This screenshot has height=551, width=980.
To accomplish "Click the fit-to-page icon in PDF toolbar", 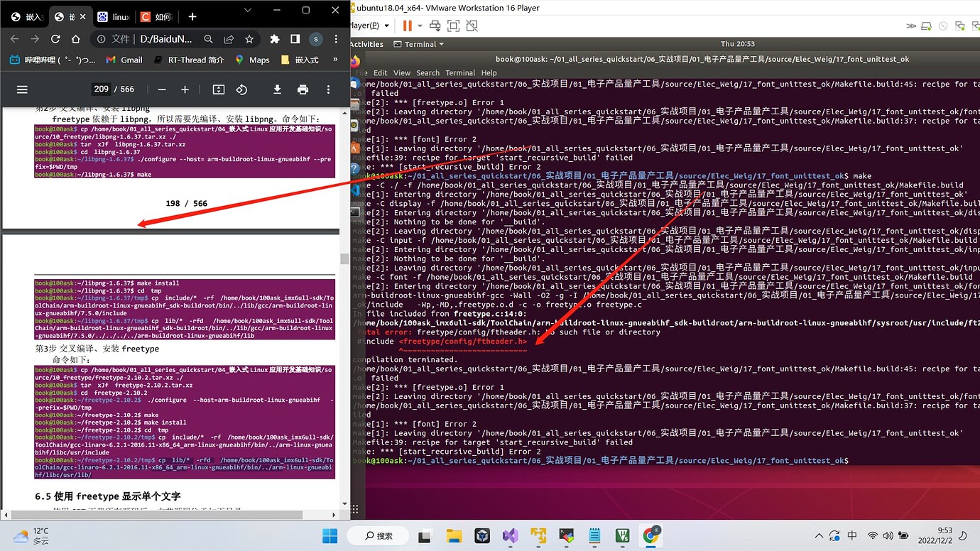I will (219, 89).
